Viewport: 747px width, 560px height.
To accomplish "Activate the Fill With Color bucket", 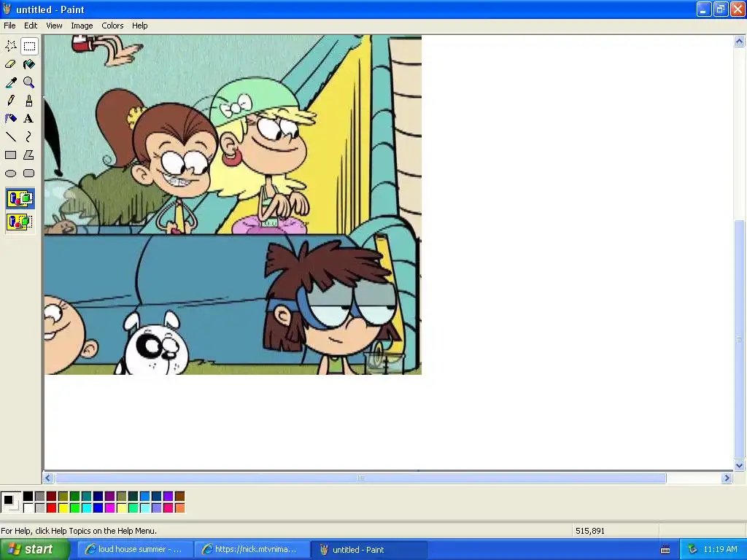I will (29, 64).
